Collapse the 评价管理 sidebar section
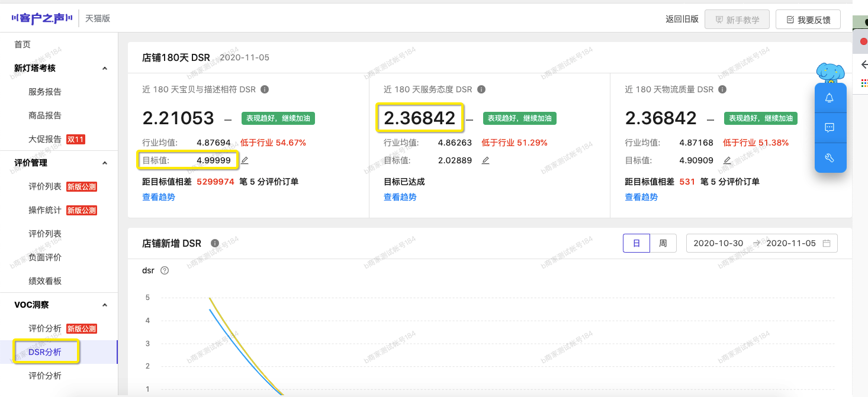868x397 pixels. click(x=105, y=163)
